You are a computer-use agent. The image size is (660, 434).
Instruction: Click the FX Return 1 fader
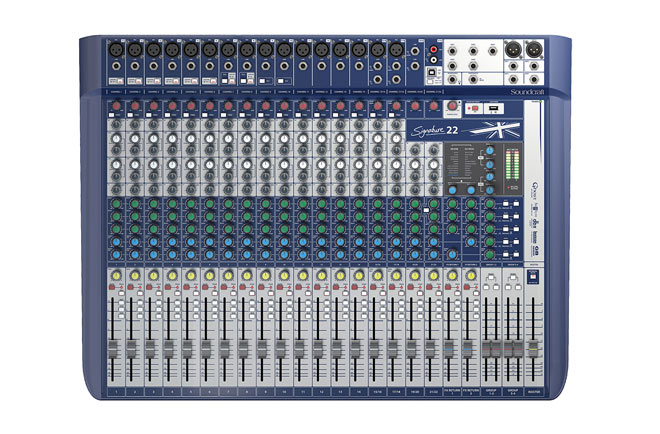448,349
